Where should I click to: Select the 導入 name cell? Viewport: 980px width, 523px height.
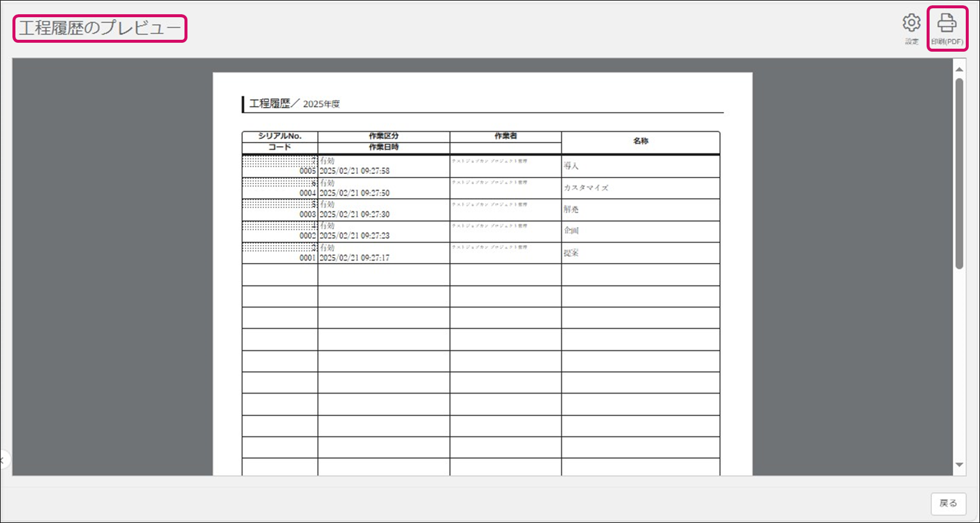(x=571, y=166)
